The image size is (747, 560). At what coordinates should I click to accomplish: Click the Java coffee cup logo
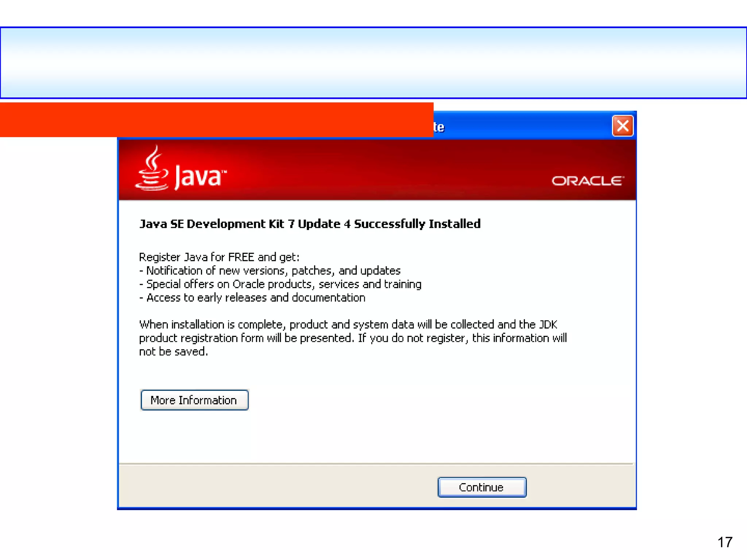tap(152, 168)
